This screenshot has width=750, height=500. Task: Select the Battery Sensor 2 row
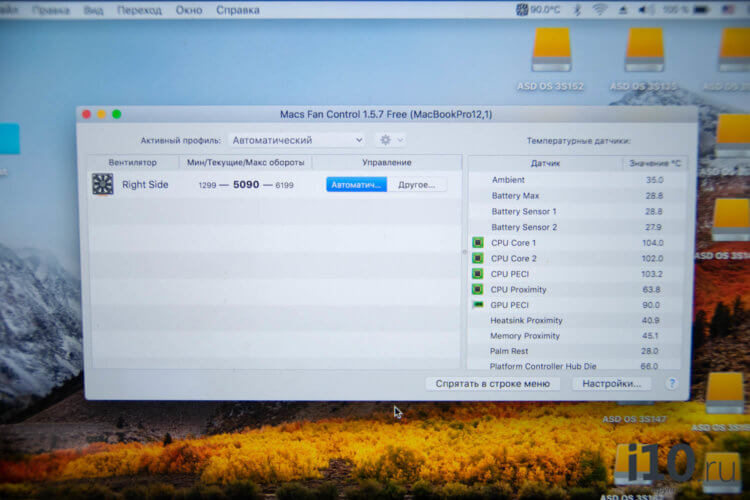[x=578, y=227]
